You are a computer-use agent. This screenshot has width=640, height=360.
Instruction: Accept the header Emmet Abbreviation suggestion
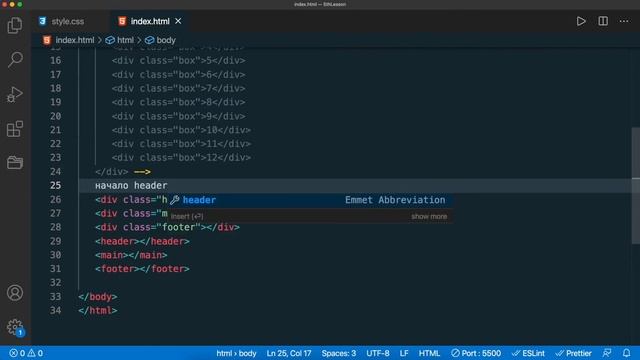point(311,200)
